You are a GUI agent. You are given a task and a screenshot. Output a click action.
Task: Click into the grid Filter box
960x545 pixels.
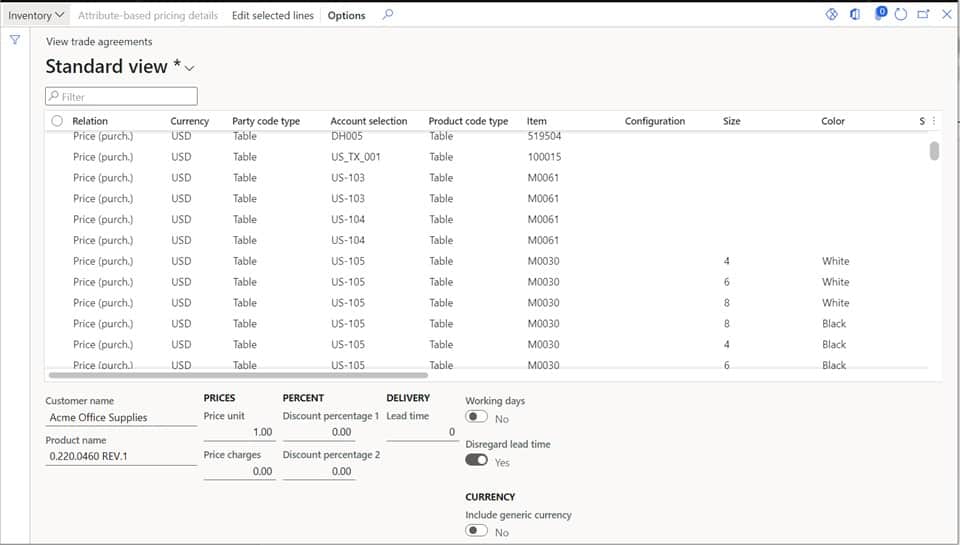121,96
